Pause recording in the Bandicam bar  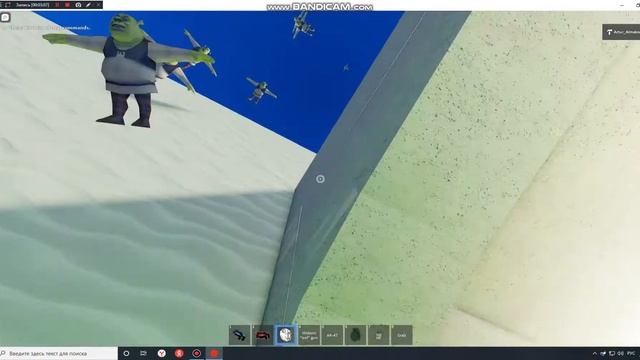pos(57,5)
